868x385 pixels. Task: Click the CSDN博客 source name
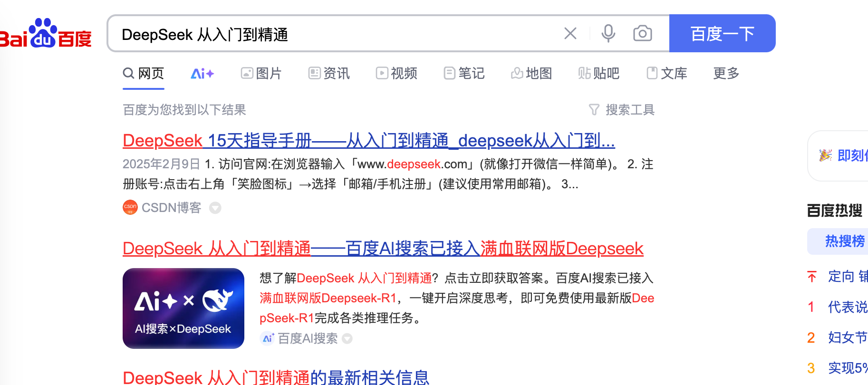tap(172, 208)
